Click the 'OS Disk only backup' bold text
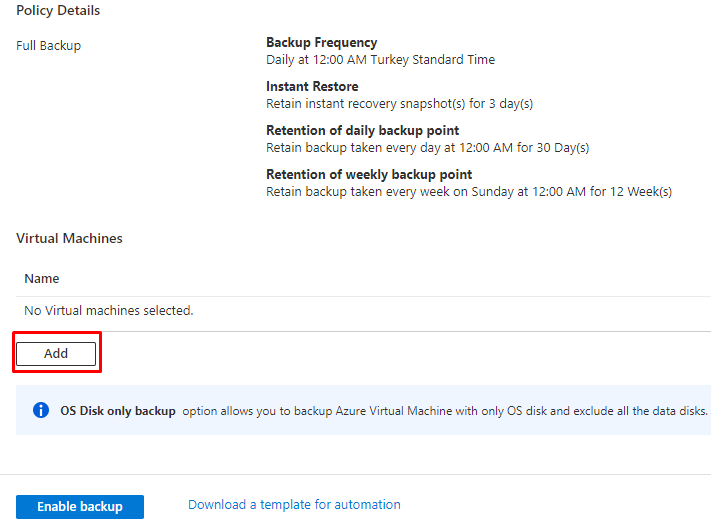This screenshot has width=711, height=530. 118,411
